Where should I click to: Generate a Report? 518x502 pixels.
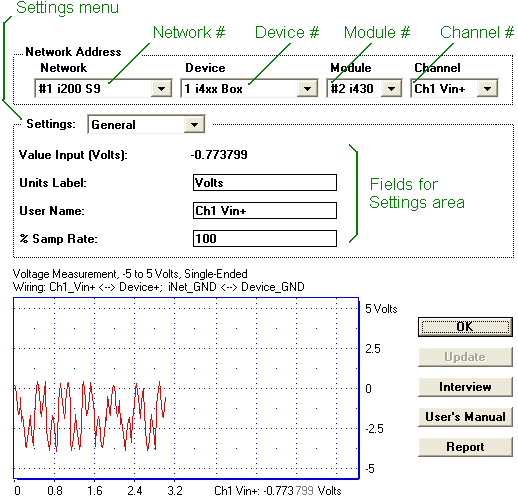(x=465, y=447)
